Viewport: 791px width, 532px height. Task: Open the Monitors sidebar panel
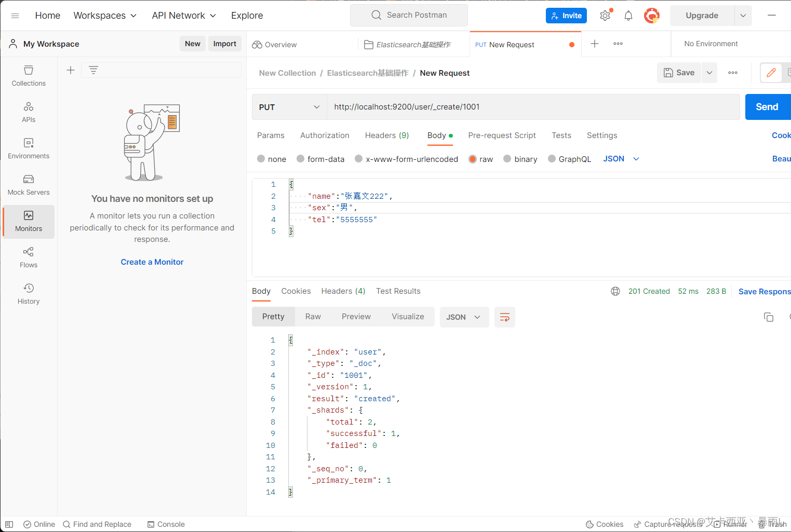click(x=29, y=222)
